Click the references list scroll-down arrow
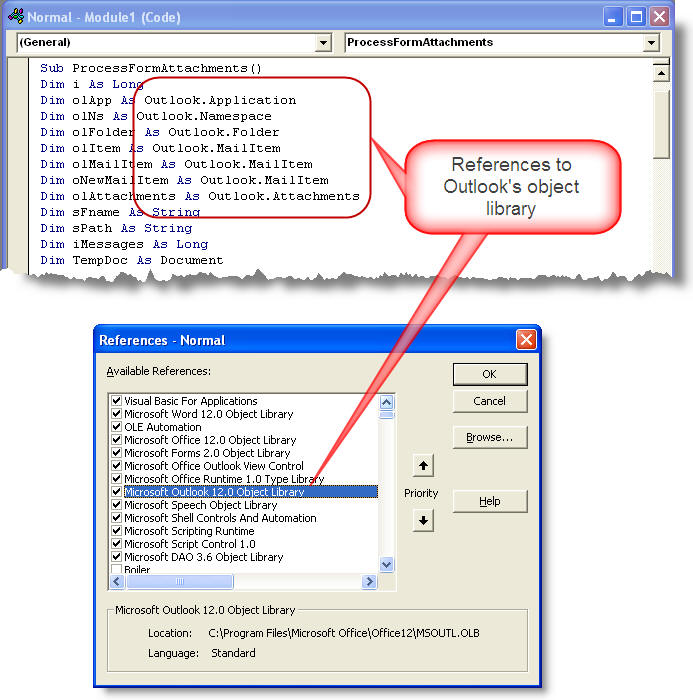This screenshot has width=693, height=700. (x=386, y=565)
